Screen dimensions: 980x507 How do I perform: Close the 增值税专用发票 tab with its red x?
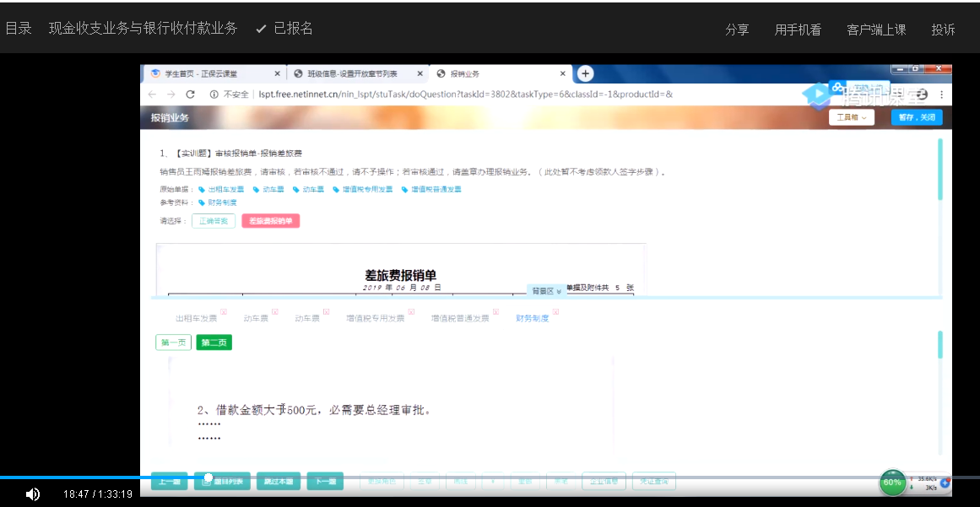click(x=411, y=312)
